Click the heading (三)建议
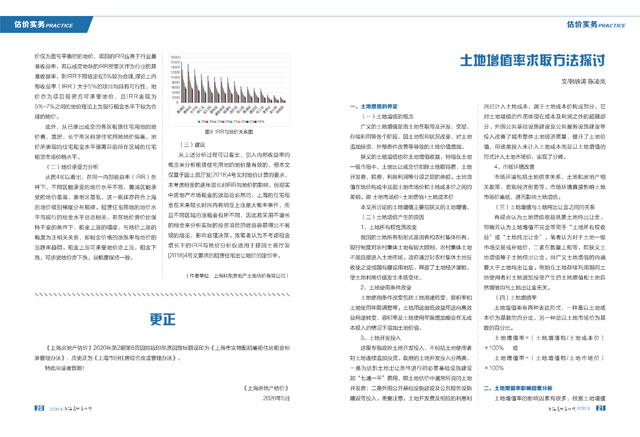This screenshot has height=437, width=640. [x=192, y=145]
